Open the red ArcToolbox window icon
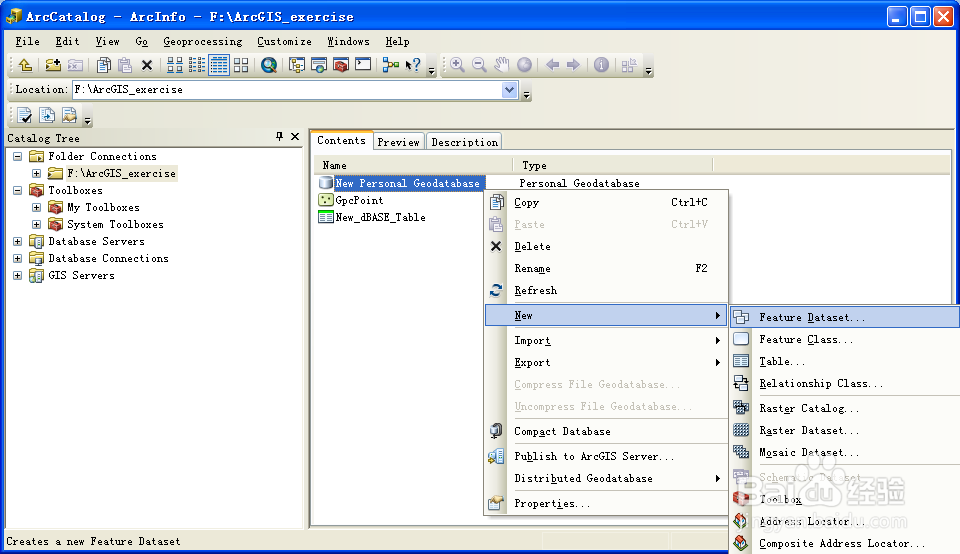This screenshot has width=960, height=554. click(x=341, y=65)
